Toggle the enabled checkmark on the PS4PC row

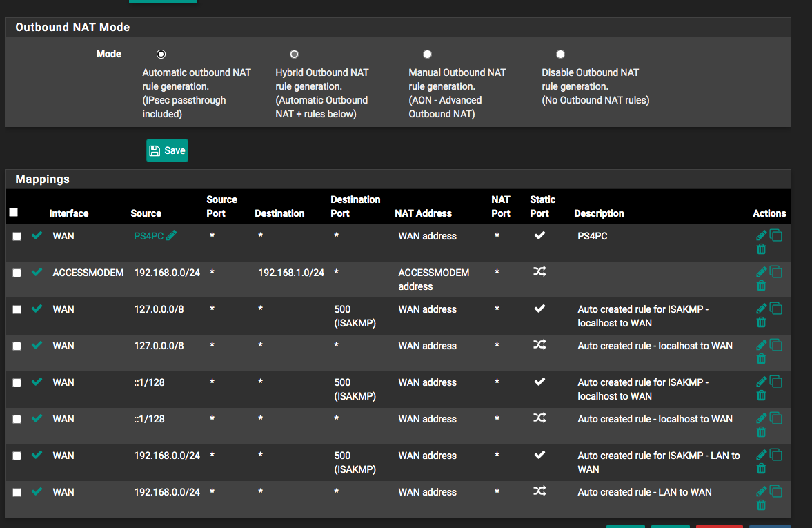click(x=37, y=235)
